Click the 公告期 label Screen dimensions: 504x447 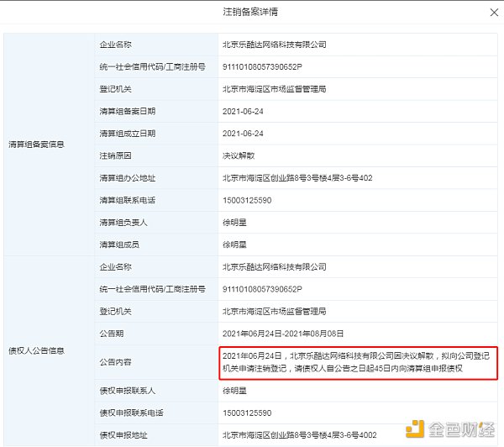tap(112, 334)
